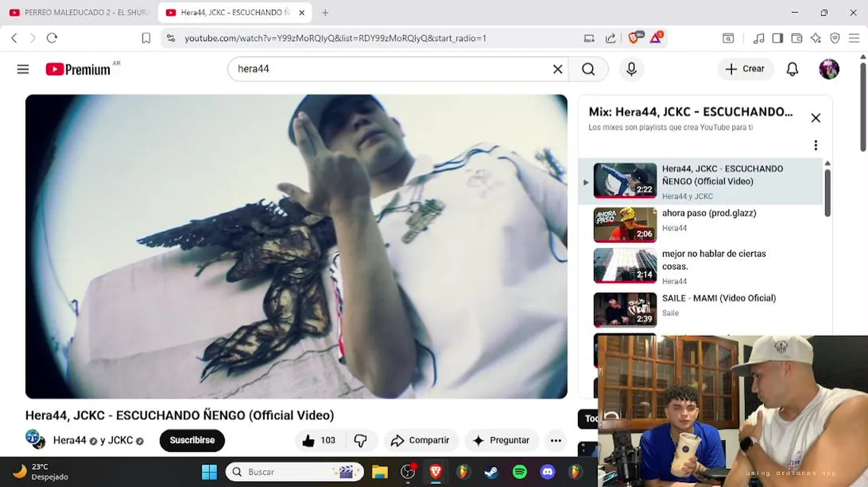Viewport: 868px width, 487px height.
Task: Install or cast page icon in address bar
Action: (x=589, y=39)
